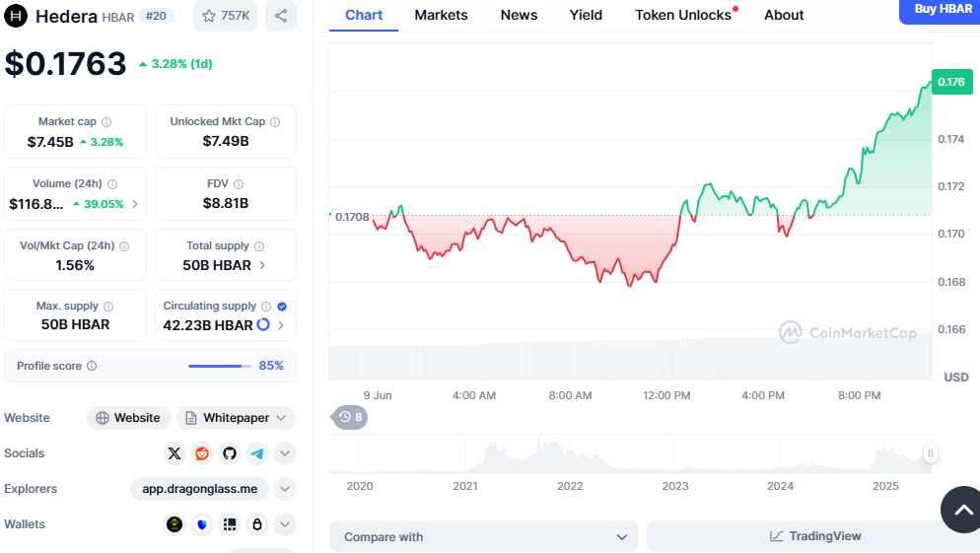
Task: Add Hedera to watchlist with star
Action: [226, 16]
